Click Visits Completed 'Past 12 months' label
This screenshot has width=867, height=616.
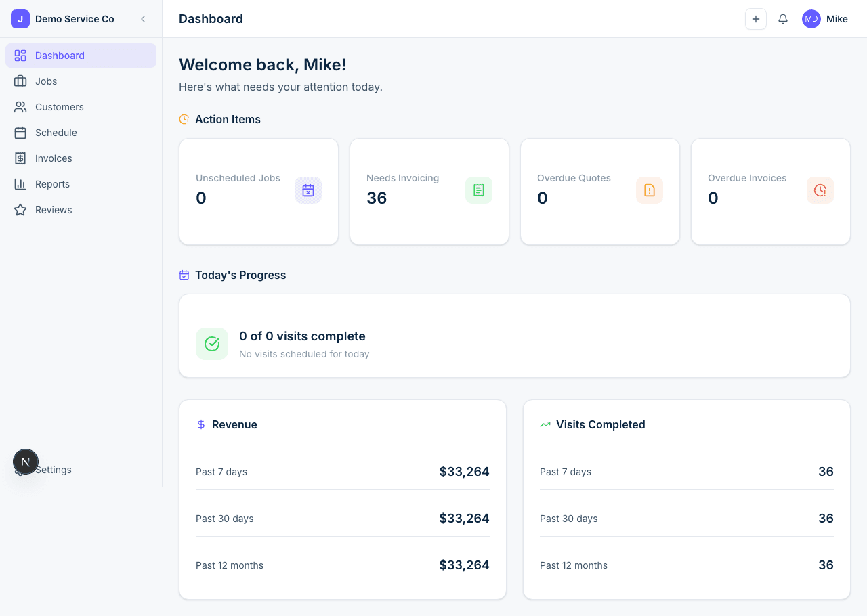click(574, 565)
